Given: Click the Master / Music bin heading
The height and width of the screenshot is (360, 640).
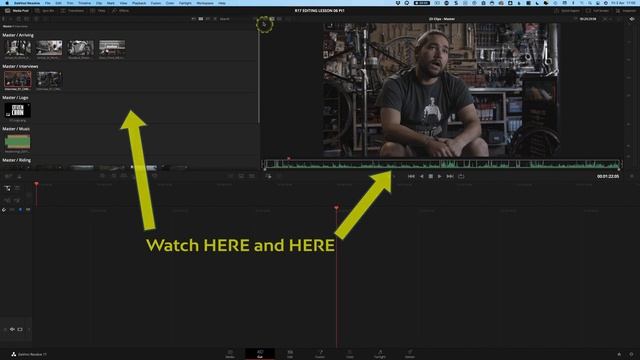Looking at the screenshot, I should point(16,129).
